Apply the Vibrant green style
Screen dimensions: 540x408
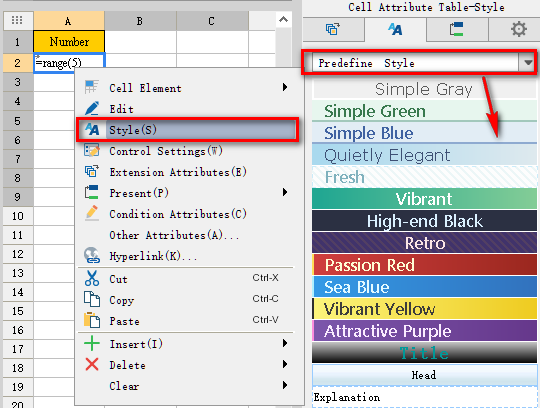pyautogui.click(x=424, y=199)
